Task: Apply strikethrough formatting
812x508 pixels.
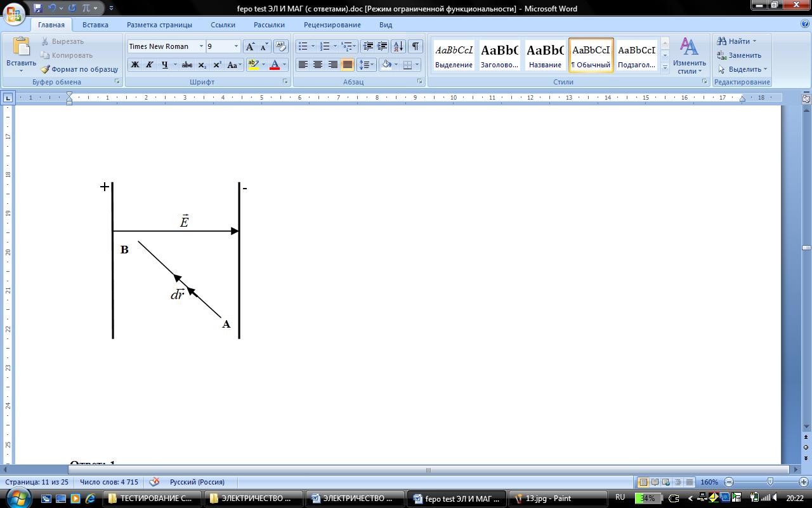Action: (187, 65)
